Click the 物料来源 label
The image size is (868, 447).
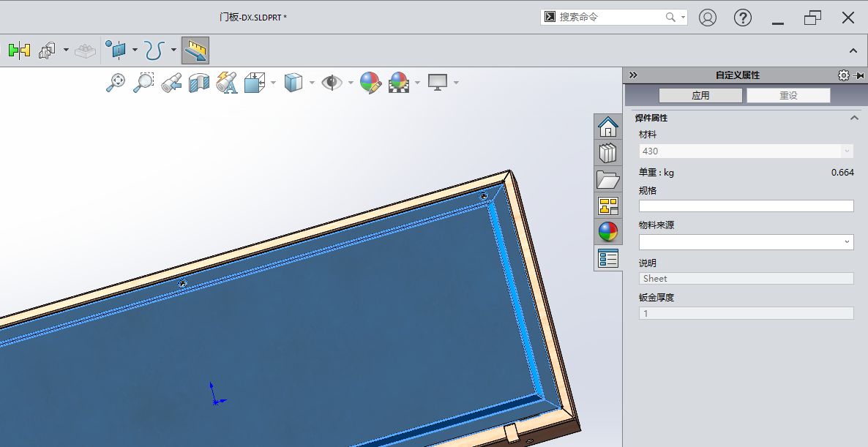pyautogui.click(x=656, y=225)
